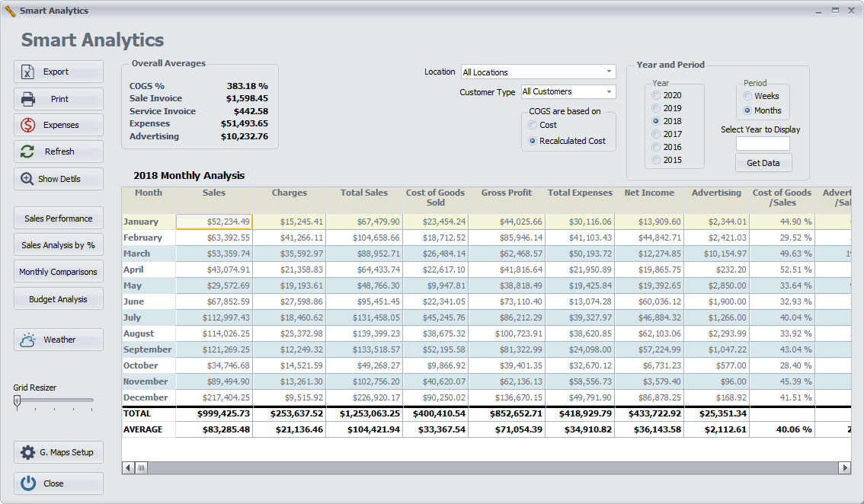Screen dimensions: 864x504
Task: Select the 2020 year radio button
Action: point(654,94)
